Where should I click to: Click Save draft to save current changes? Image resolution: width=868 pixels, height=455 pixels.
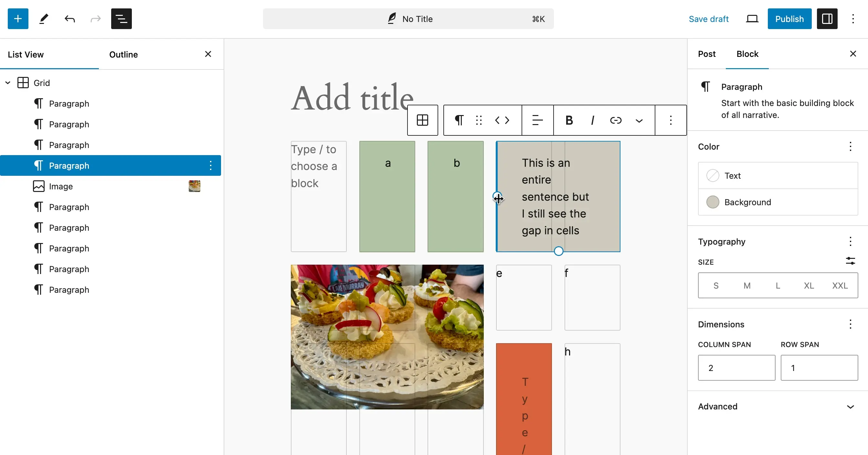tap(709, 19)
